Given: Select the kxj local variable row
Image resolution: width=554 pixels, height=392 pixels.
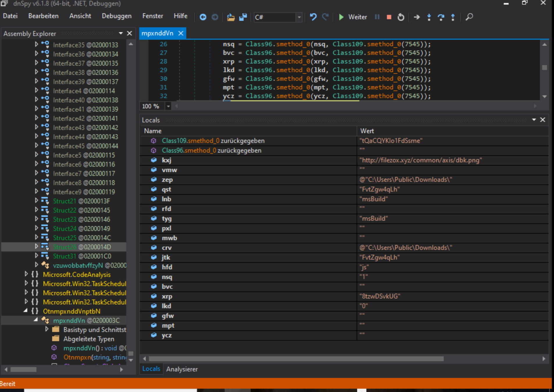Looking at the screenshot, I should pyautogui.click(x=344, y=160).
